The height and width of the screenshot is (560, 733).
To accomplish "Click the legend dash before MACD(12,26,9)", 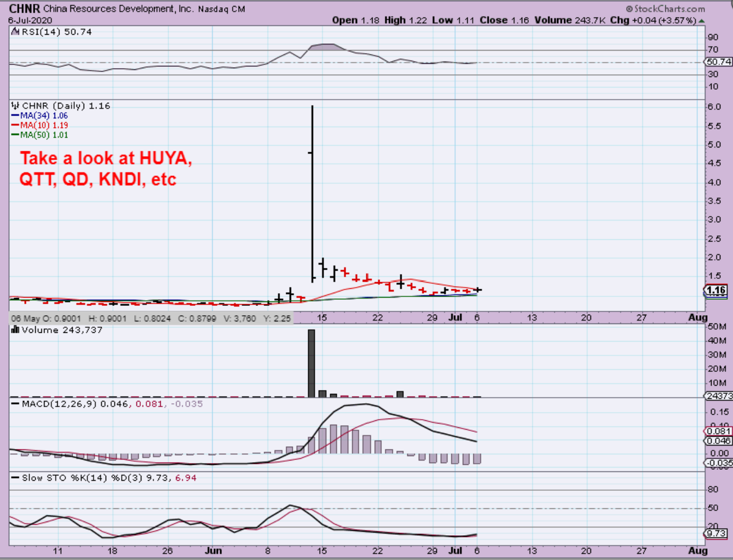I will (x=15, y=404).
